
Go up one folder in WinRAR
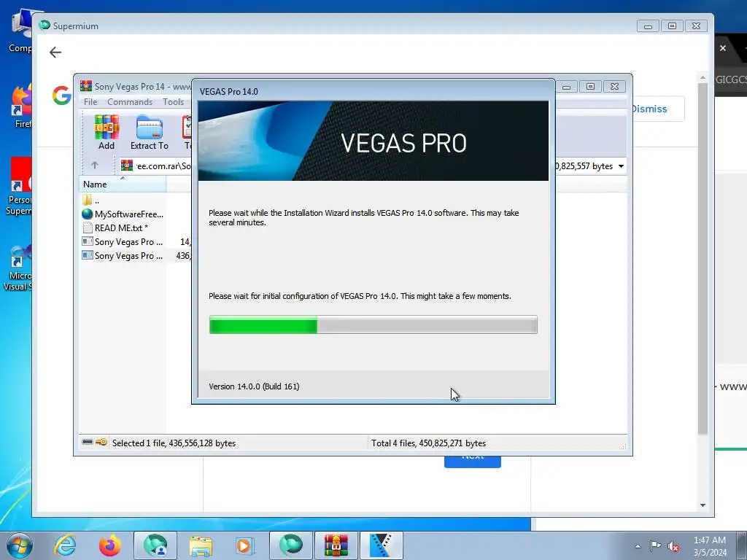tap(95, 166)
